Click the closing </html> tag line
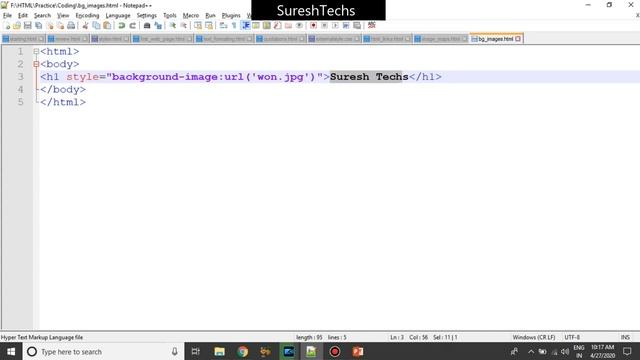 point(63,102)
